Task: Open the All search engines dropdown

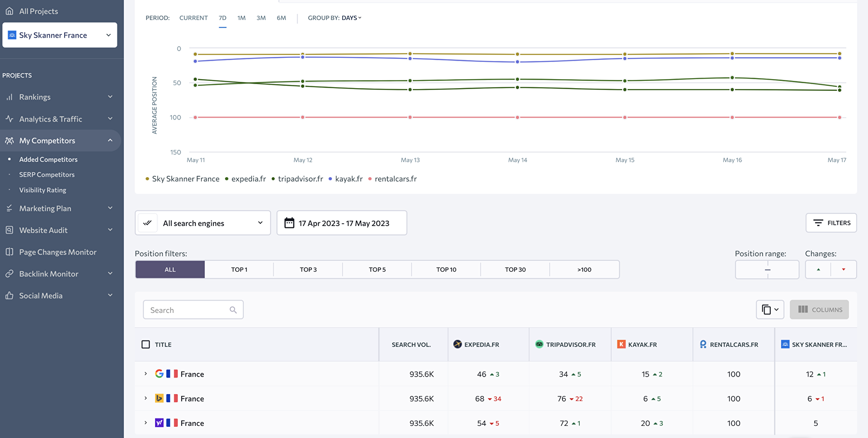Action: [x=203, y=223]
